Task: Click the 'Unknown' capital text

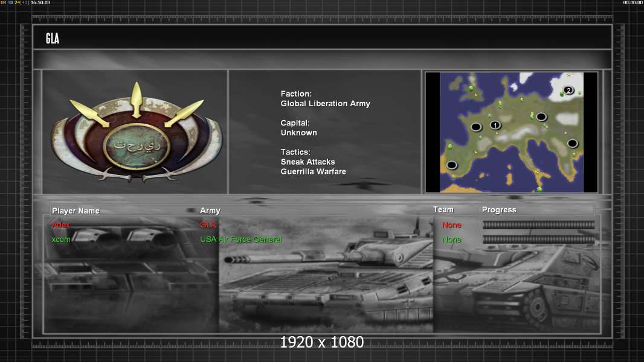Action: pyautogui.click(x=298, y=133)
